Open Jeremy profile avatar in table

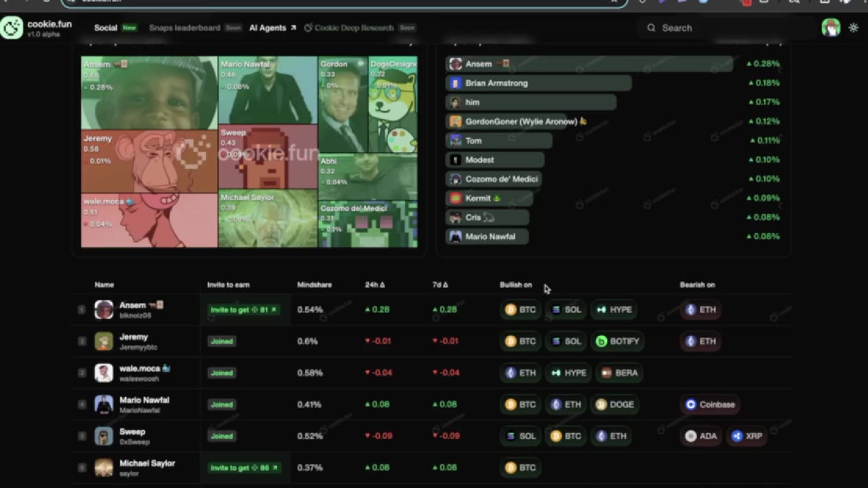104,342
